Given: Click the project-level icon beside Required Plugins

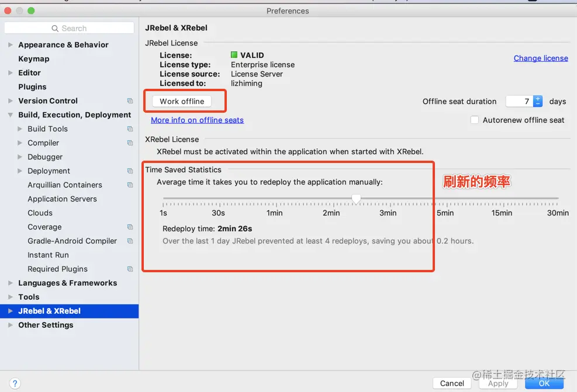Looking at the screenshot, I should [x=130, y=269].
